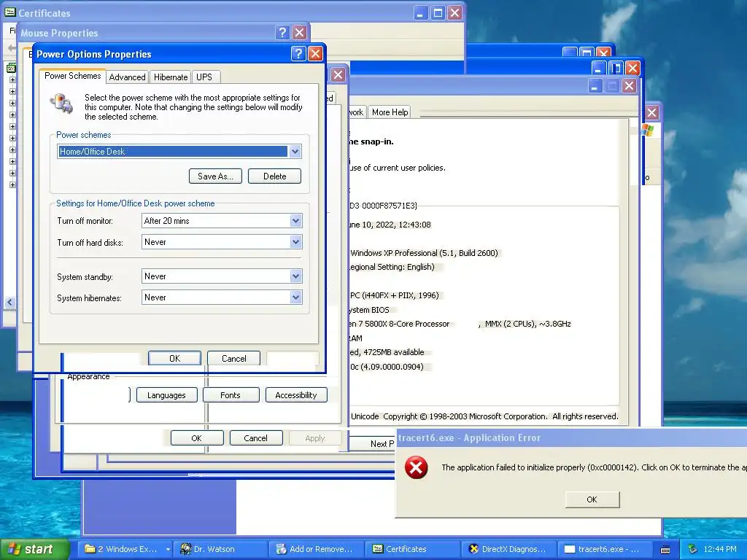
Task: Click the Certificates window title bar icon
Action: click(x=10, y=12)
